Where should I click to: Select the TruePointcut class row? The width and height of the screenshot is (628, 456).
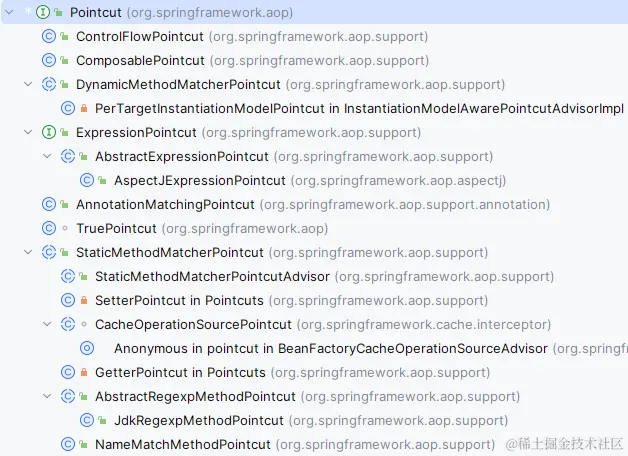116,228
